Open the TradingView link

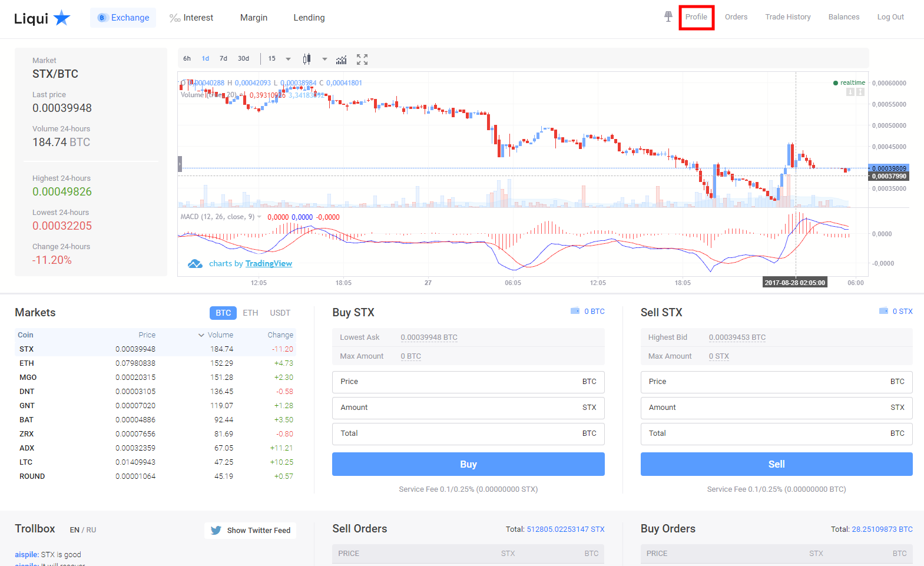[269, 263]
